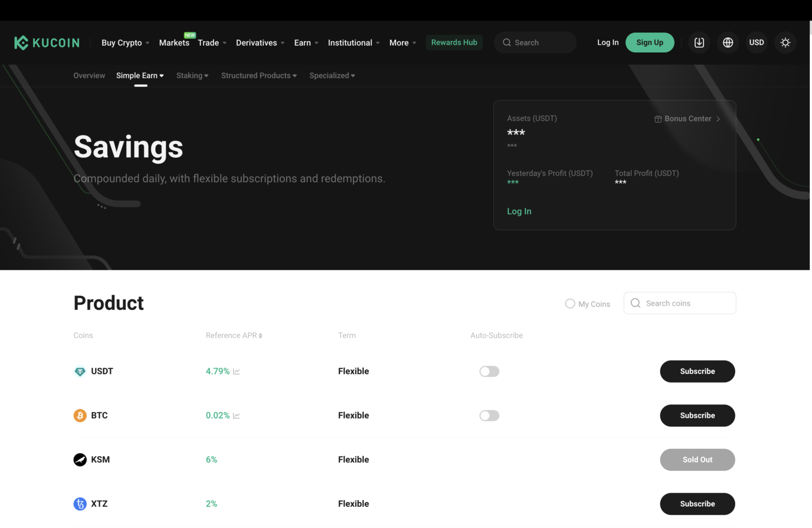Switch theme using the sun icon
The width and height of the screenshot is (812, 528).
(x=786, y=42)
